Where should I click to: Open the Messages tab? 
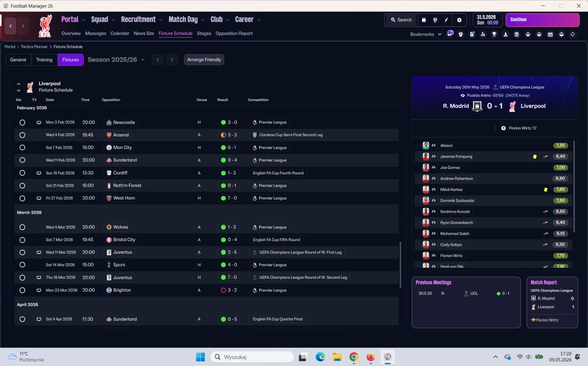click(96, 34)
